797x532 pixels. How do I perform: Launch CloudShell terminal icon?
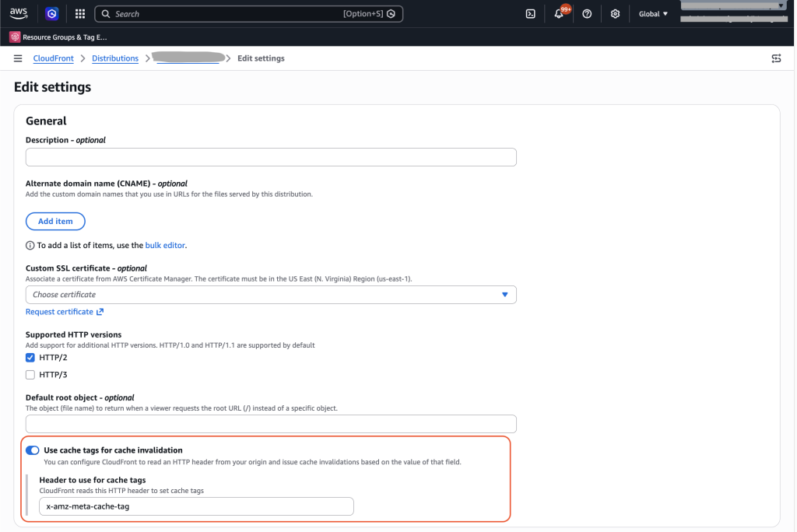tap(530, 14)
